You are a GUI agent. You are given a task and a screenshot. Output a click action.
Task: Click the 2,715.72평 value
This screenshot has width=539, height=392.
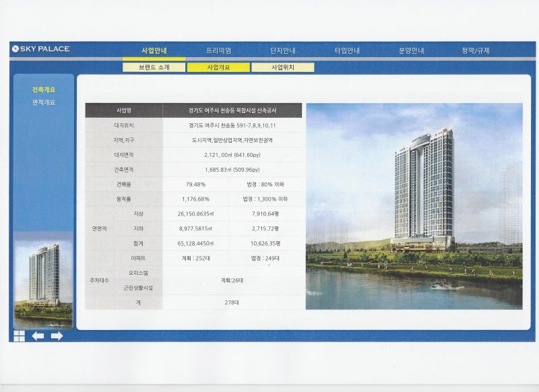(x=265, y=228)
